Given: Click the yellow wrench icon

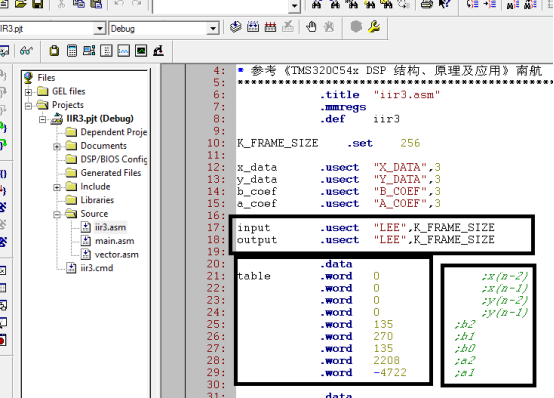Looking at the screenshot, I should [x=374, y=27].
